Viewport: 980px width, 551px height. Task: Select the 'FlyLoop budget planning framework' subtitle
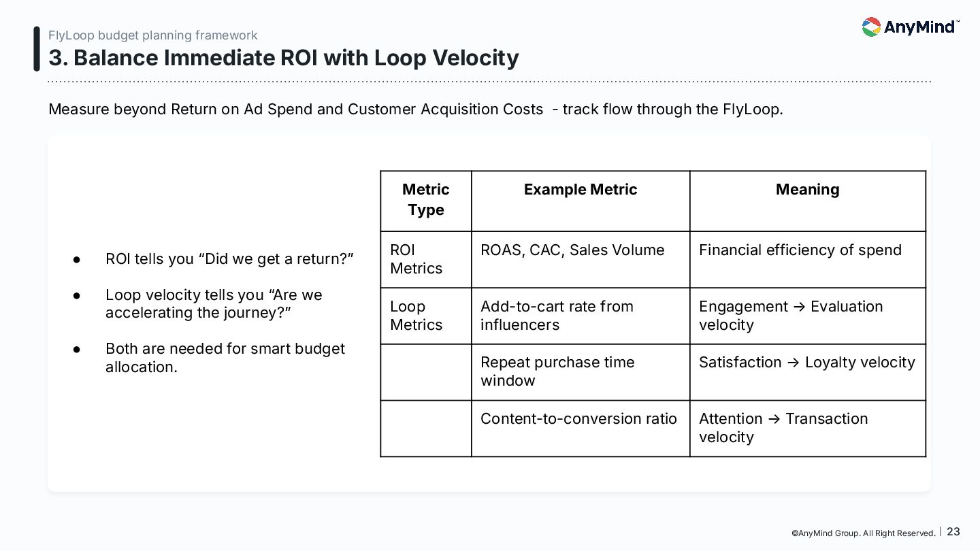[x=153, y=35]
